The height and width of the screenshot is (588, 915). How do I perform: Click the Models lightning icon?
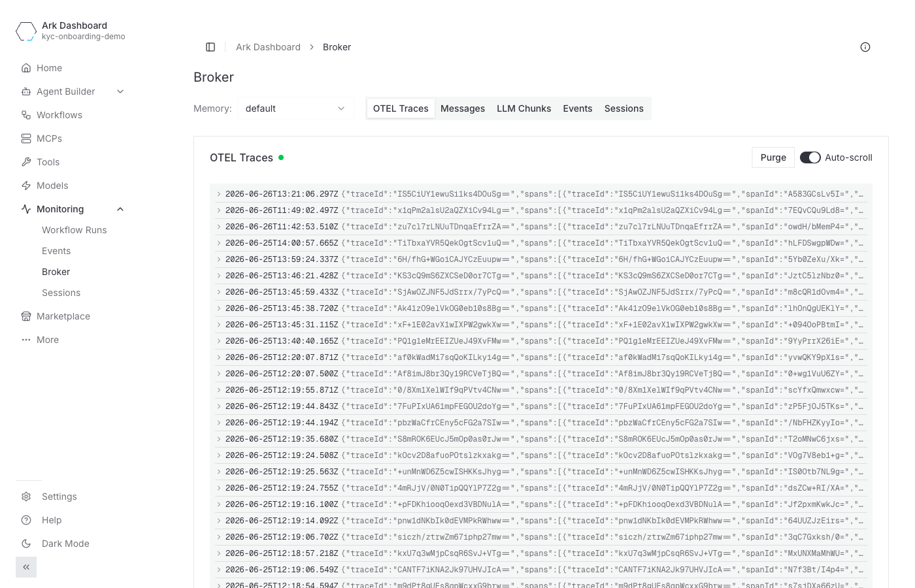[x=26, y=186]
